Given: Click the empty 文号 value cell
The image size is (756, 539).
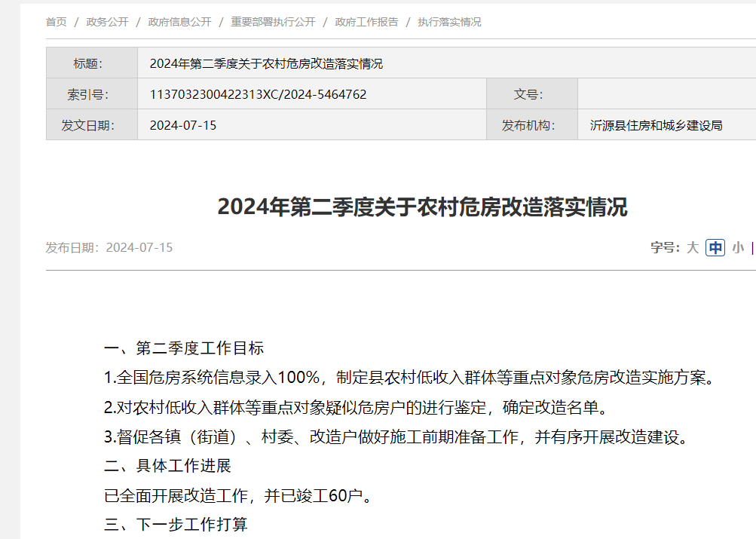Looking at the screenshot, I should (666, 94).
